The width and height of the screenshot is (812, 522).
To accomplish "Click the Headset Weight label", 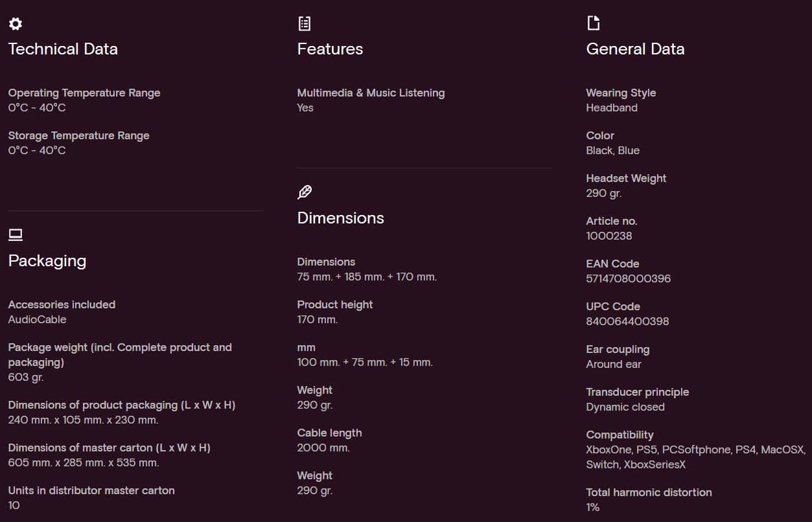I will tap(626, 178).
